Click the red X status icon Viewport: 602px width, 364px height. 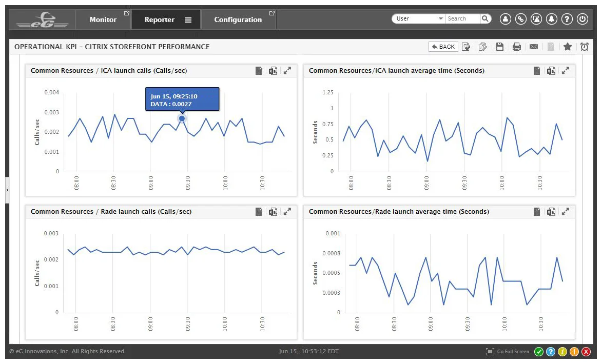[586, 352]
